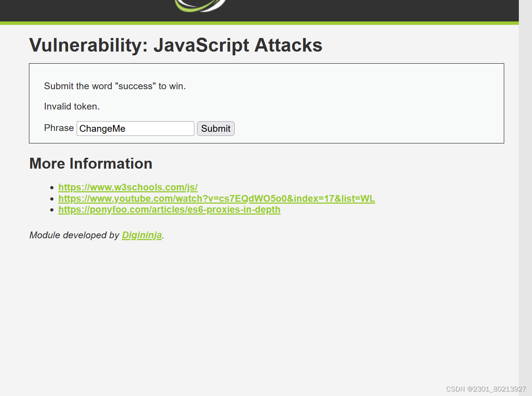
Task: Open the ponyfoo.com es6-proxies article link
Action: pos(169,209)
